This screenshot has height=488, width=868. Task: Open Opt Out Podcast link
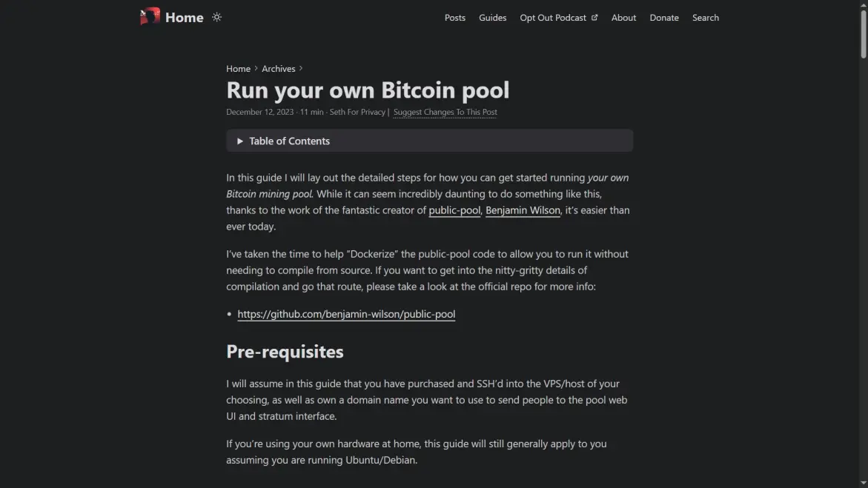(552, 18)
